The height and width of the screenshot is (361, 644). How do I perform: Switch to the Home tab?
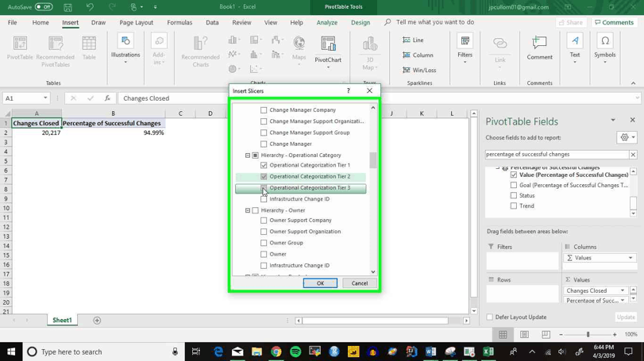(40, 22)
